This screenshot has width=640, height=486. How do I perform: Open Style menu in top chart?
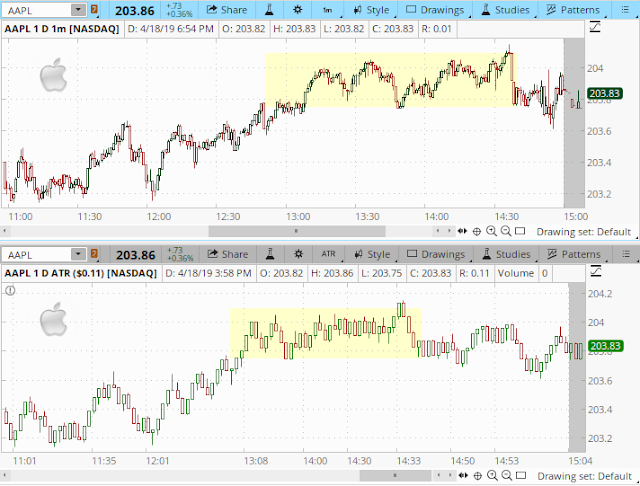(x=371, y=10)
